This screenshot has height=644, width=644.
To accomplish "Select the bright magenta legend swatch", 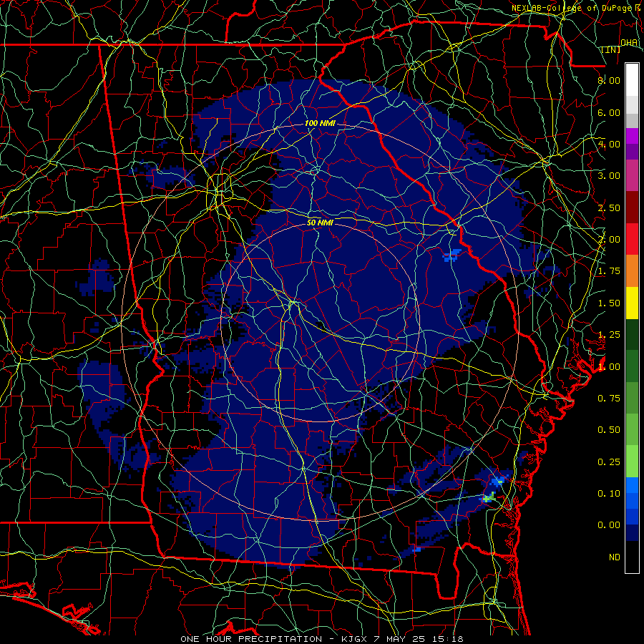I will point(632,136).
